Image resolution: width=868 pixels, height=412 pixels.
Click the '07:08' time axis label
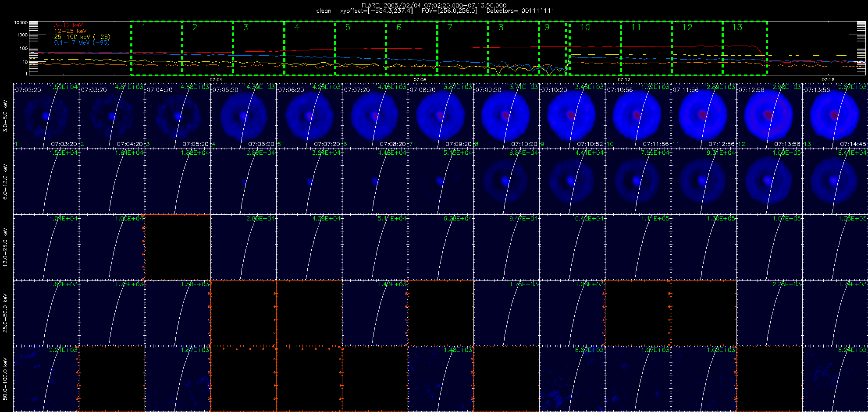coord(420,79)
